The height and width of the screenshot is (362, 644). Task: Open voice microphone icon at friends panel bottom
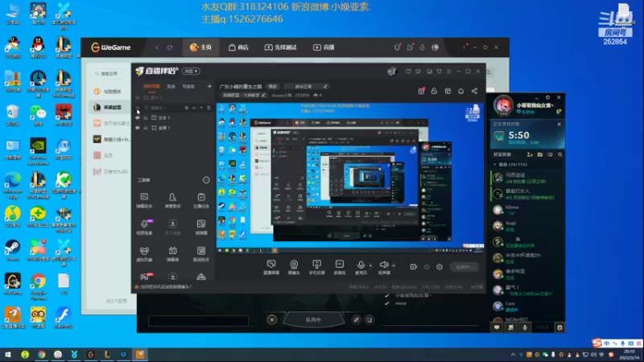click(525, 327)
